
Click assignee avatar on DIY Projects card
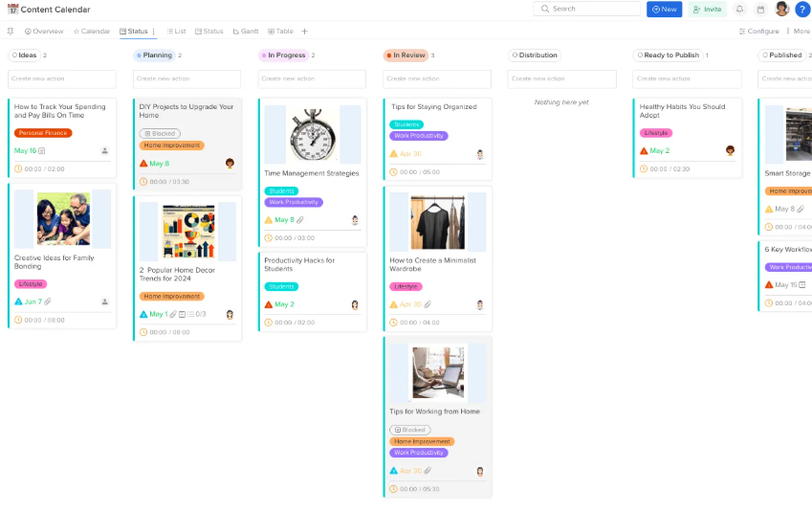coord(230,164)
